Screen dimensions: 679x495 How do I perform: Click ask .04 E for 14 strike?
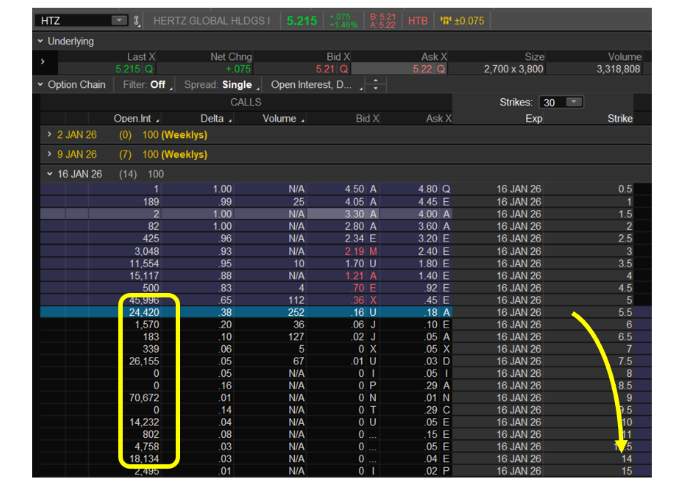click(437, 459)
